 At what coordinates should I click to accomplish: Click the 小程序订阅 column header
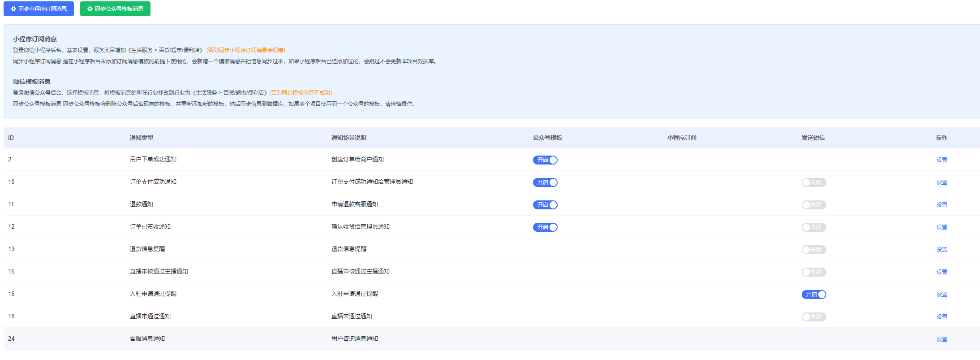[x=682, y=138]
